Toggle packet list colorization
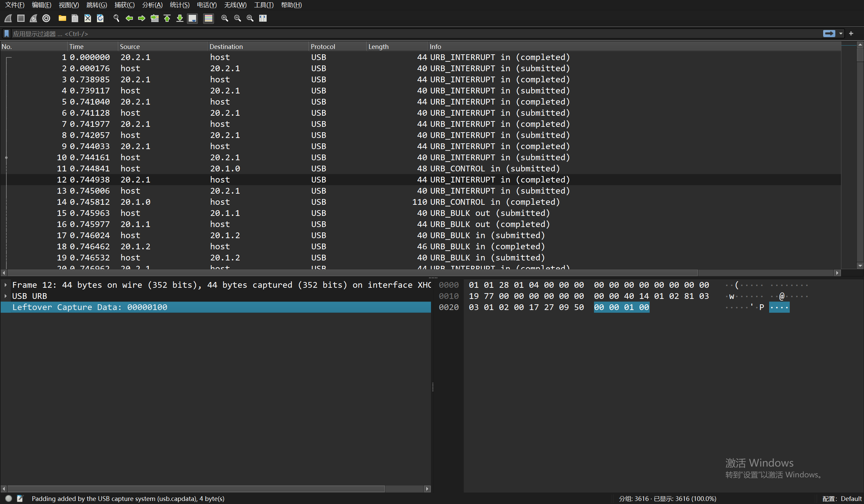Viewport: 864px width, 504px height. point(208,18)
